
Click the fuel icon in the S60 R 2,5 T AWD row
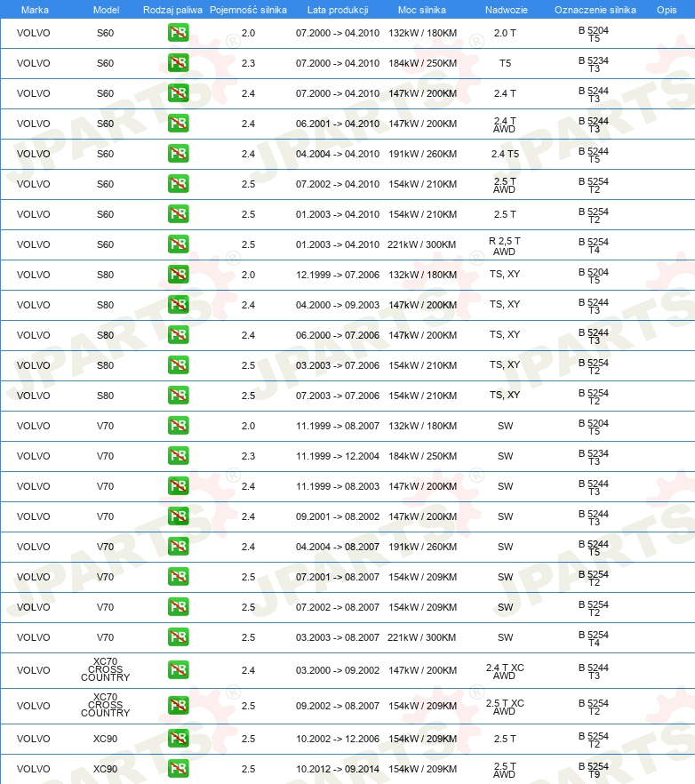point(179,244)
